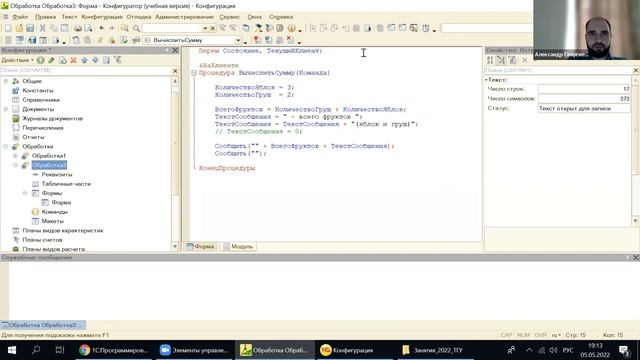Click the New document toolbar icon

8,28
